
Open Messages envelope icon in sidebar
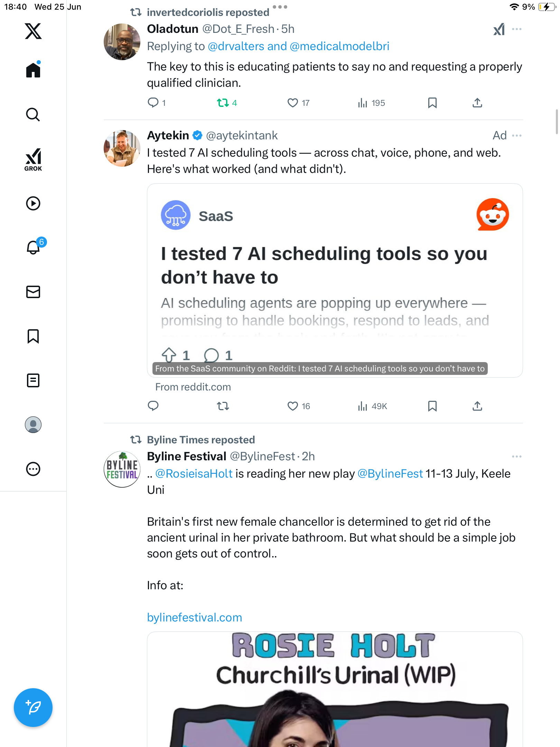point(33,292)
